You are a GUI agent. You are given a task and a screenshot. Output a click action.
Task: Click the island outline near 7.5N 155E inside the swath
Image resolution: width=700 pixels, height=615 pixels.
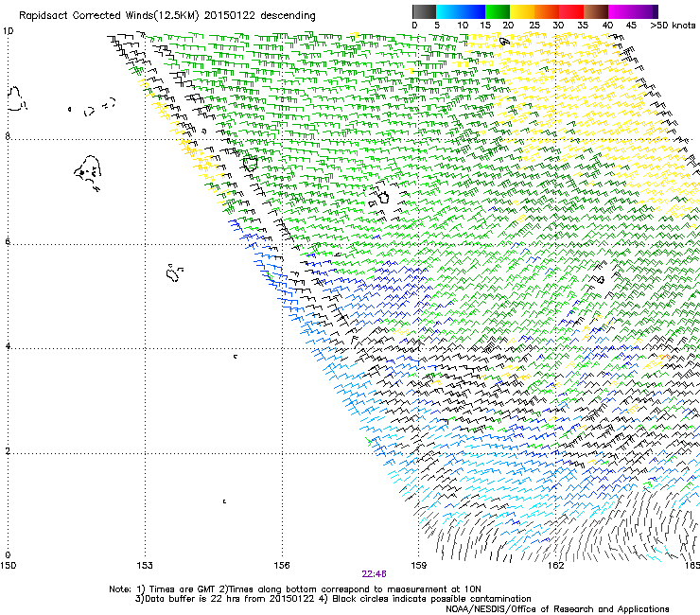tap(250, 164)
